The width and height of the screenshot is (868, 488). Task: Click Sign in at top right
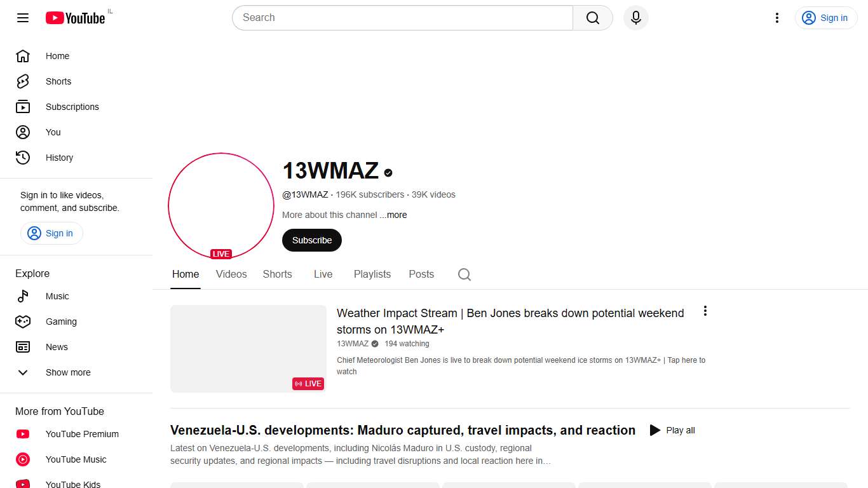tap(826, 18)
